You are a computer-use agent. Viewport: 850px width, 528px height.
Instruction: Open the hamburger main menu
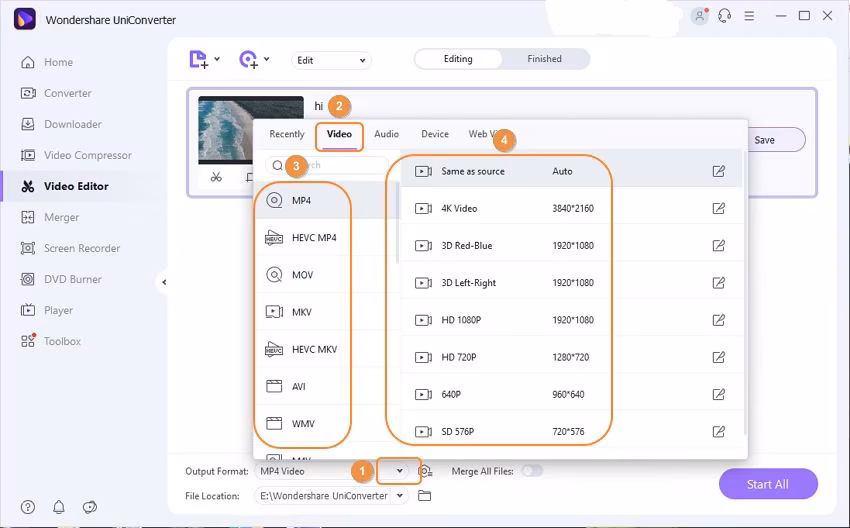749,16
